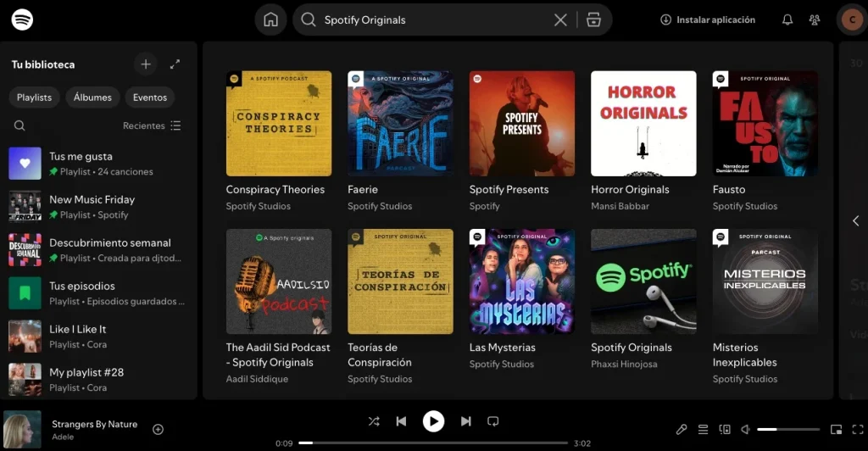Click the song progress bar
This screenshot has width=868, height=451.
pyautogui.click(x=433, y=443)
